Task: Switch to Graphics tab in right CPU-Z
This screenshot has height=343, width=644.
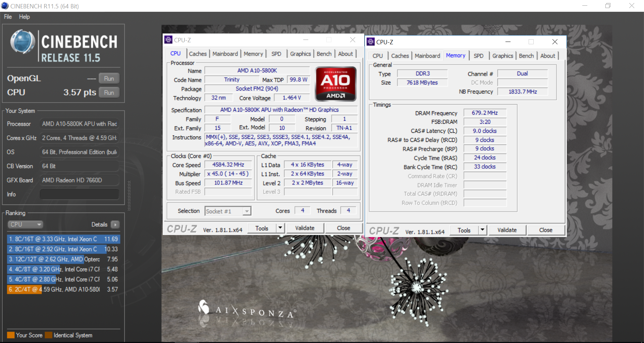Action: tap(503, 56)
